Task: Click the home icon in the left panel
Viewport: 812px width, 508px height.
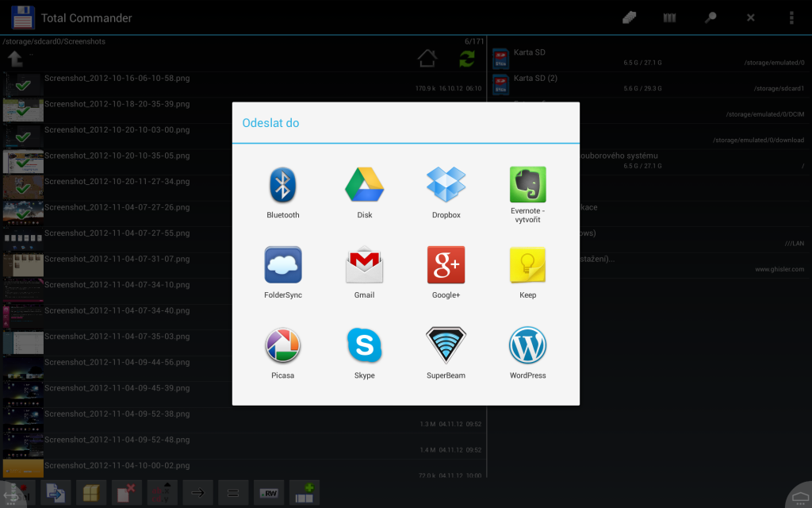Action: pos(427,58)
